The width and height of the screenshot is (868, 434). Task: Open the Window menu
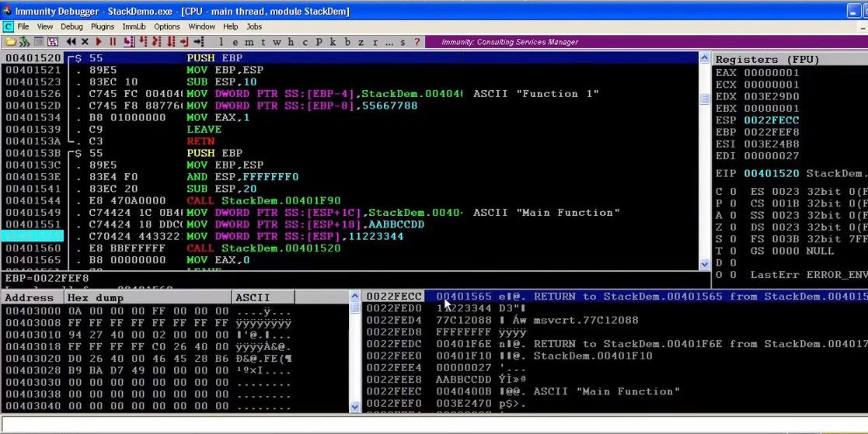201,26
